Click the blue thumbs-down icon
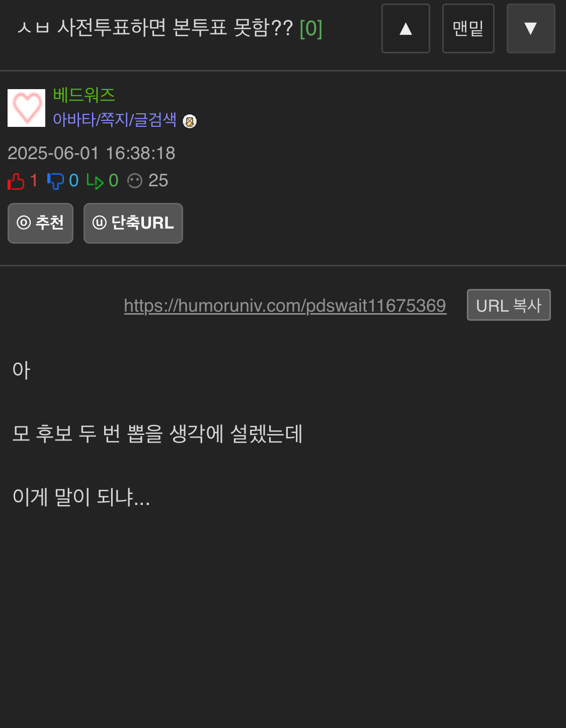This screenshot has height=728, width=566. pos(55,181)
